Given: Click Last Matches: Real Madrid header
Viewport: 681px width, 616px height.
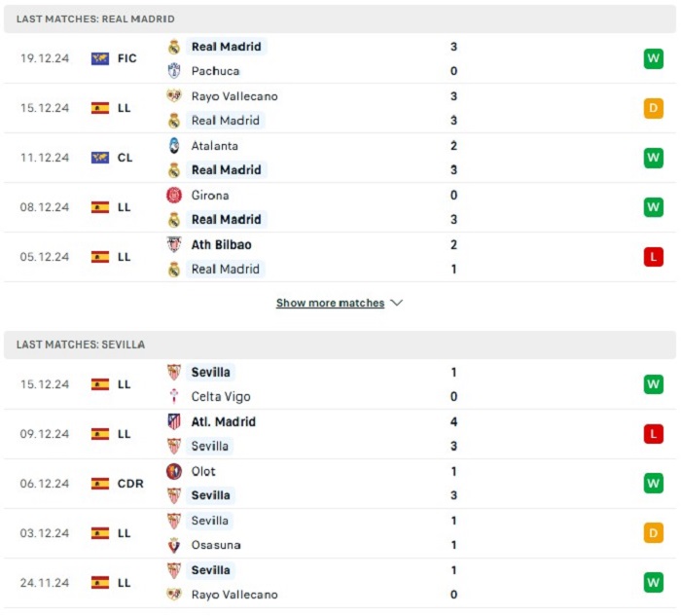Looking at the screenshot, I should (x=95, y=18).
